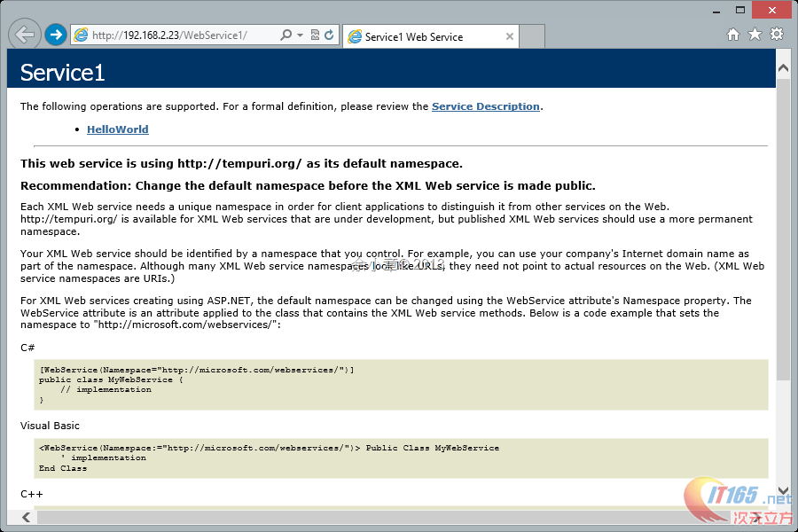Open a new blank tab
The image size is (798, 532).
532,36
